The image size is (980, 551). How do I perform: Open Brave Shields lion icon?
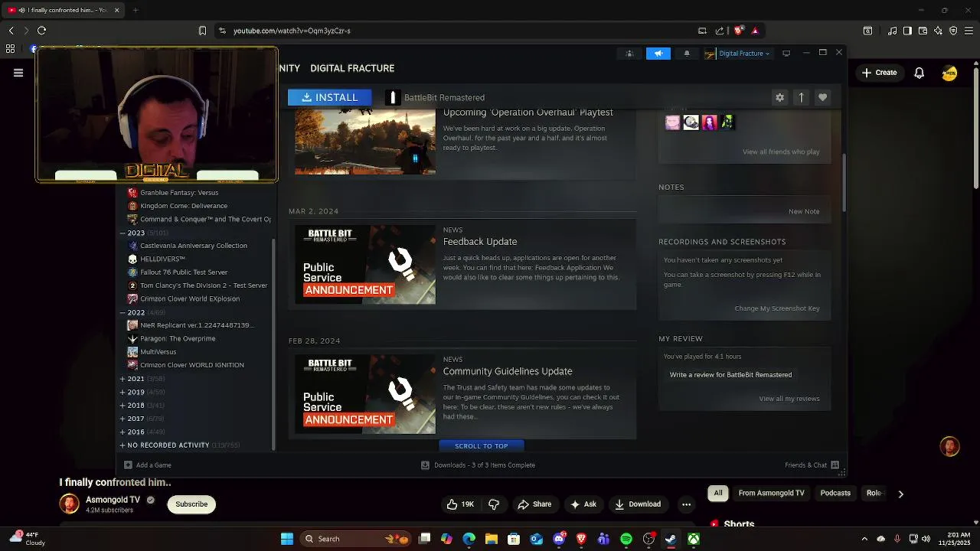click(738, 31)
